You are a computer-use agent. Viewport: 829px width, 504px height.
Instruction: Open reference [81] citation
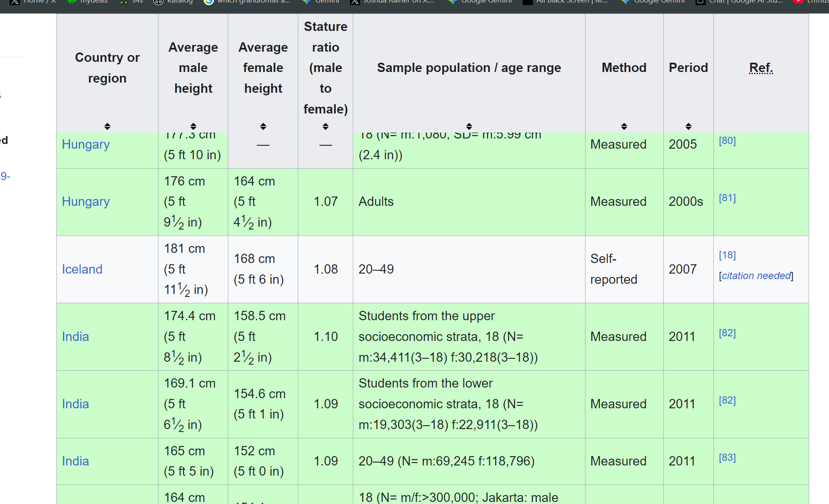(x=727, y=198)
